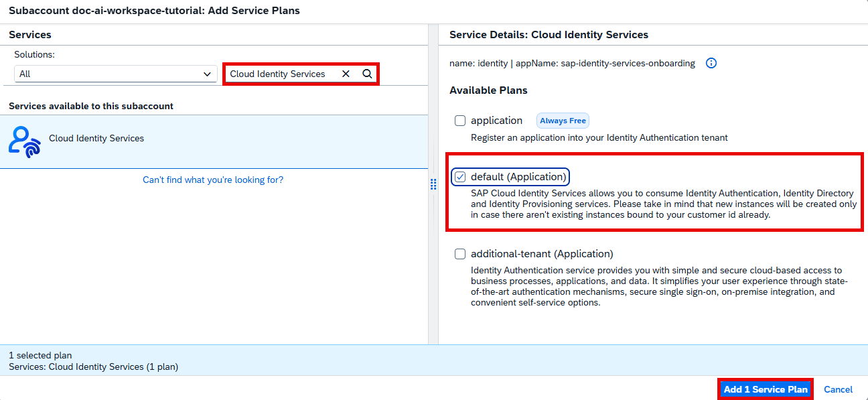Click 'Service Details: Cloud Identity Services' heading

pos(549,34)
